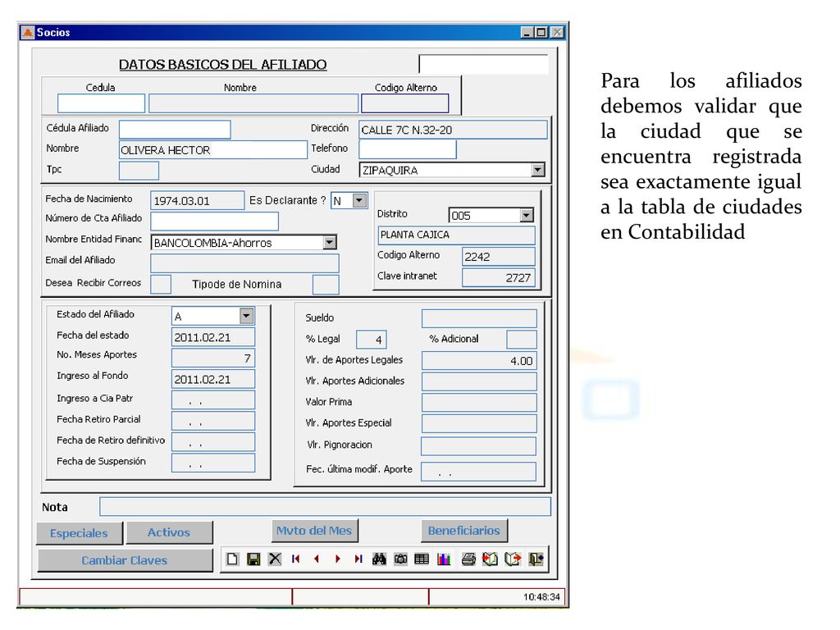Click the Telefono field

coord(408,150)
